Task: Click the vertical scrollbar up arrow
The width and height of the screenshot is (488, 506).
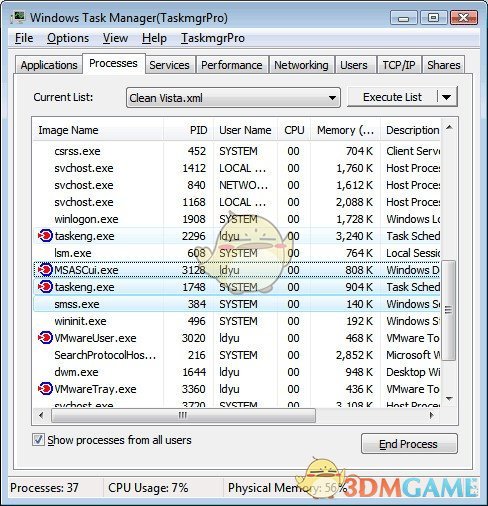Action: click(449, 127)
